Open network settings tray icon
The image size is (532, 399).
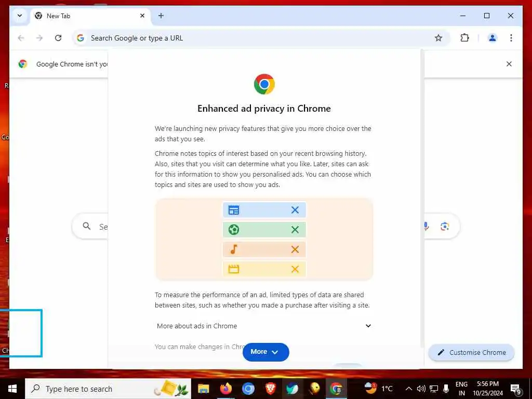point(434,389)
